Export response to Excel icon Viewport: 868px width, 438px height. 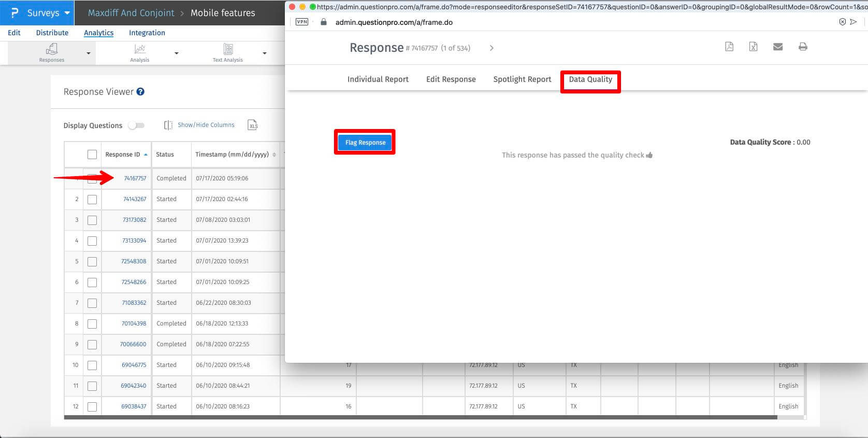753,47
